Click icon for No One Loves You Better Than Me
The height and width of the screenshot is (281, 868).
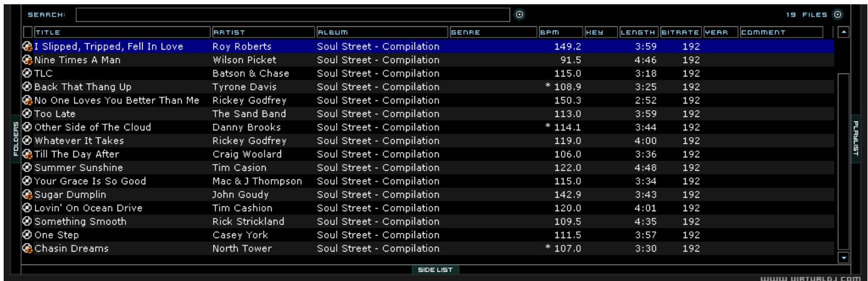(27, 100)
